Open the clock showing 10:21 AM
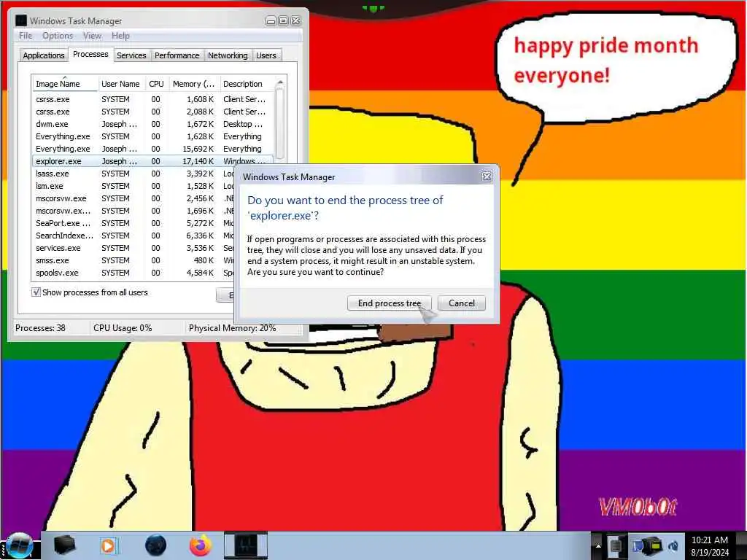 tap(709, 545)
